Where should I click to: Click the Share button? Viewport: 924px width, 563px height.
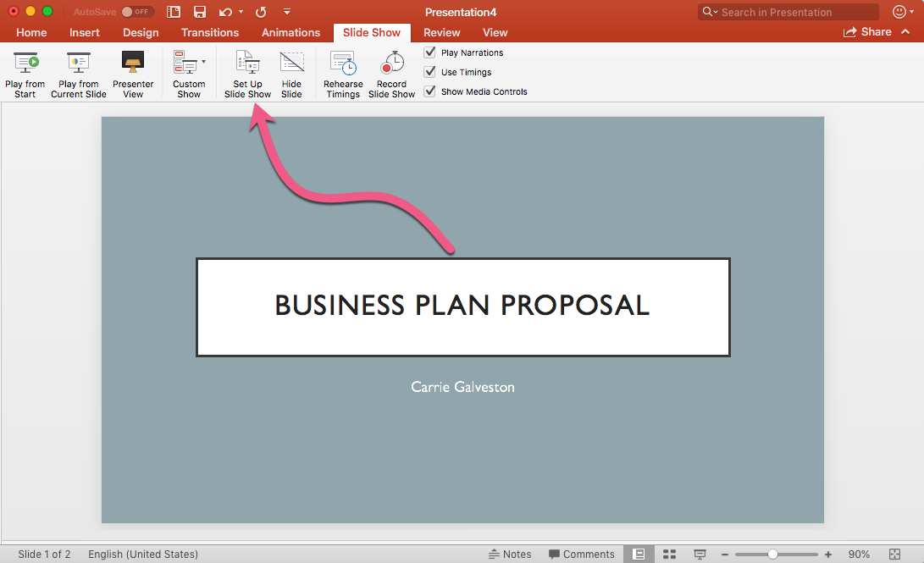[x=867, y=32]
